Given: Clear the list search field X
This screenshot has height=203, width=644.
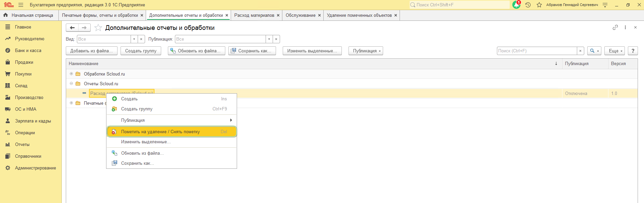Looking at the screenshot, I should pyautogui.click(x=581, y=51).
